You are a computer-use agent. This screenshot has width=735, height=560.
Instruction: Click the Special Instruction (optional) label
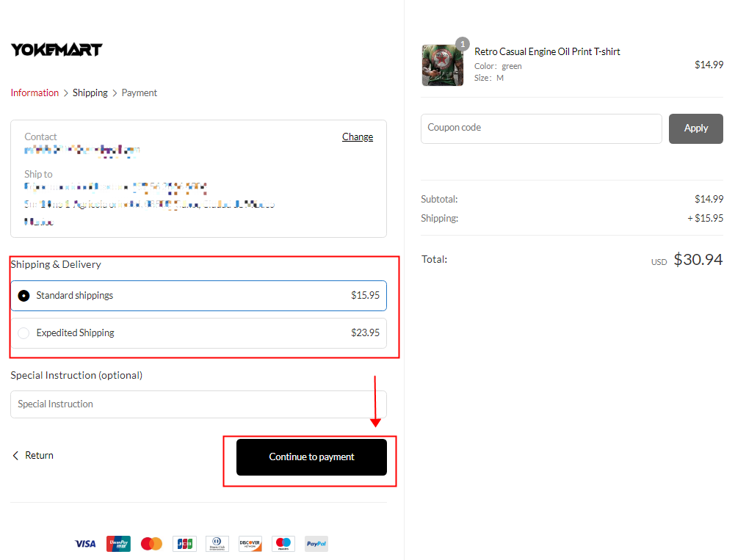tap(76, 375)
